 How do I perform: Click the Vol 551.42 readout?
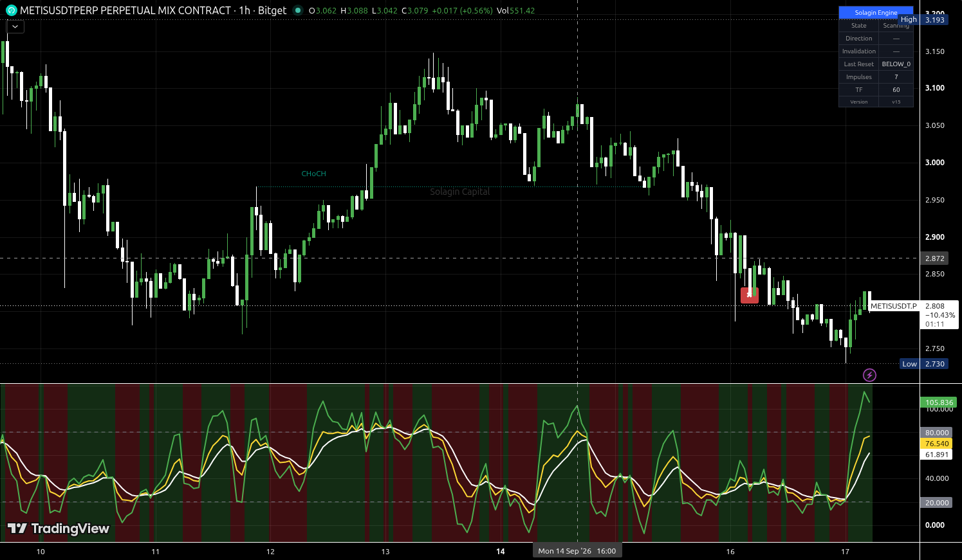pyautogui.click(x=515, y=10)
